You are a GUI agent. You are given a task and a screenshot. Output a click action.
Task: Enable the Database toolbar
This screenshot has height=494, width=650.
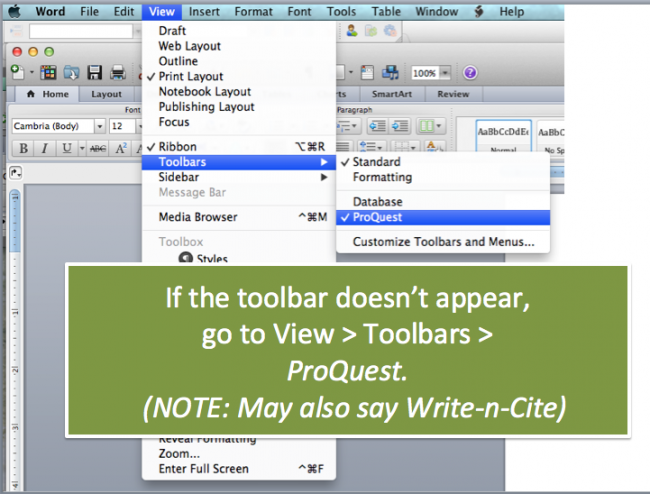coord(443,202)
